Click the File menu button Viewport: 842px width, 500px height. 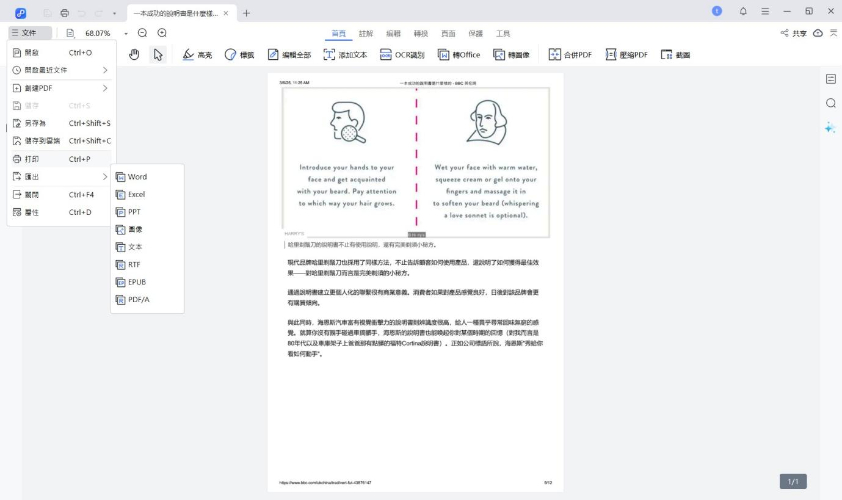tap(30, 33)
